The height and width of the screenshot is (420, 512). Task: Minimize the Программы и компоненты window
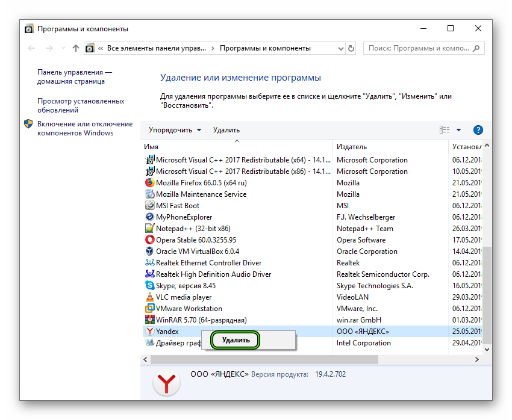pyautogui.click(x=423, y=28)
